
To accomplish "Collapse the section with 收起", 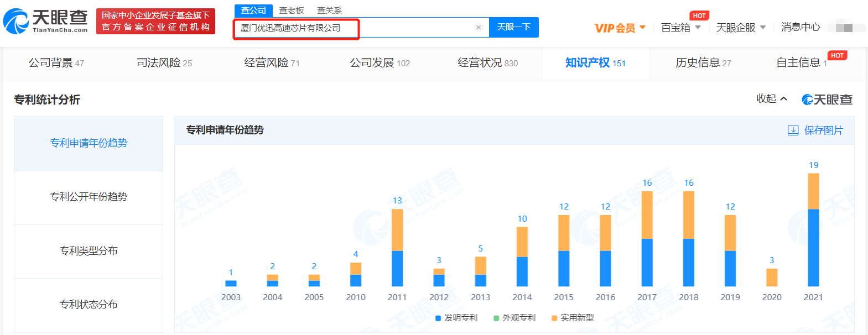I will pyautogui.click(x=772, y=98).
